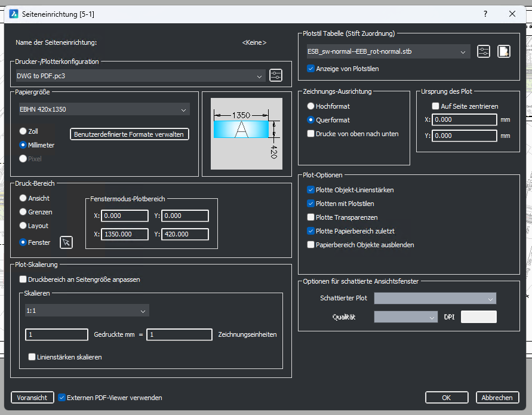Click the plot origin X input field
The width and height of the screenshot is (532, 415).
pyautogui.click(x=465, y=119)
